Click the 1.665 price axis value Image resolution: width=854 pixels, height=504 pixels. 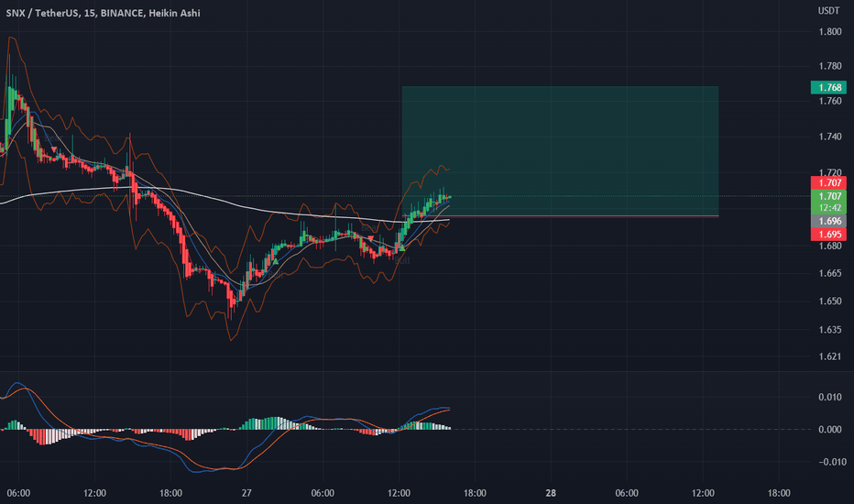[x=830, y=273]
